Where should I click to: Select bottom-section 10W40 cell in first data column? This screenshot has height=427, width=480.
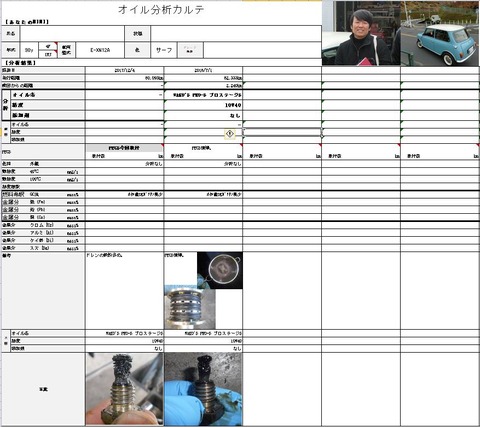(125, 341)
